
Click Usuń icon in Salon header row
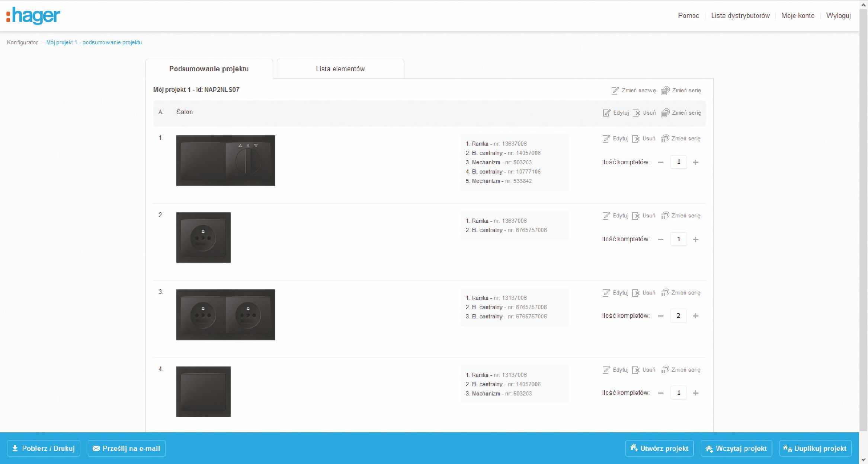[x=637, y=113]
